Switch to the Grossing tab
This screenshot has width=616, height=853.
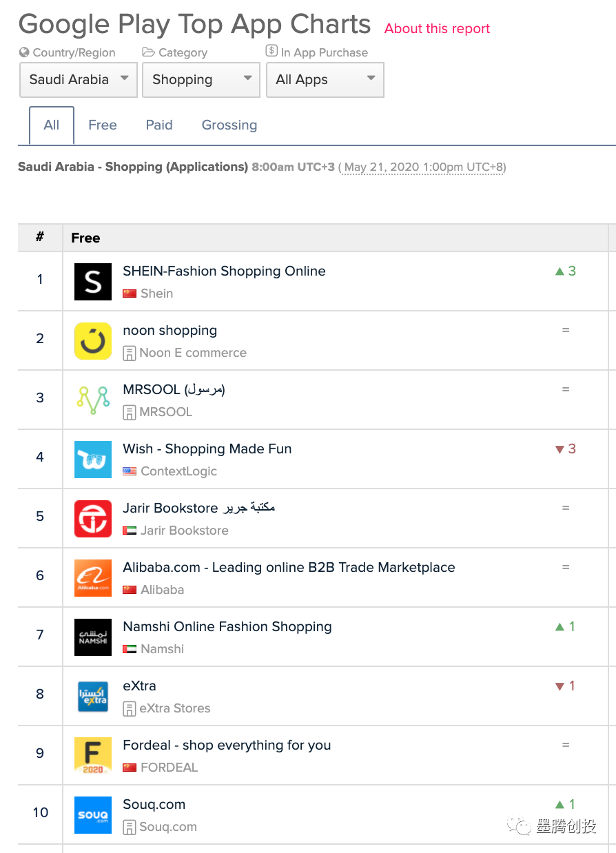pyautogui.click(x=229, y=125)
